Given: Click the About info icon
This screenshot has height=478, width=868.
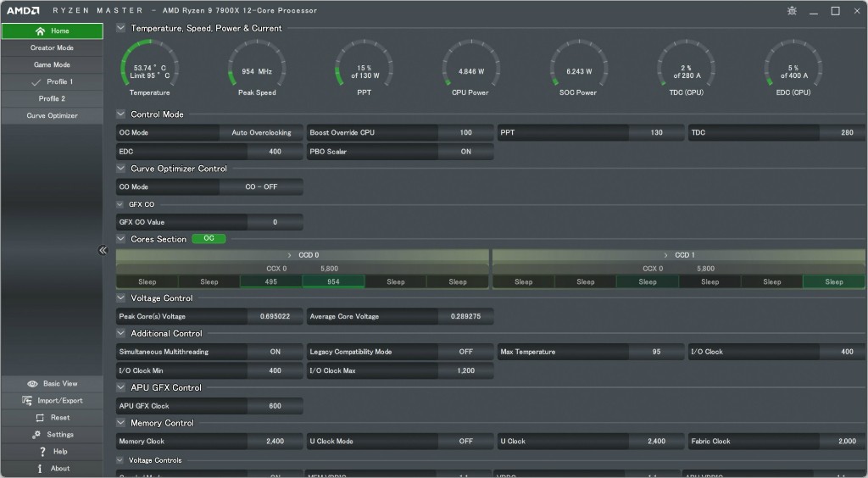Looking at the screenshot, I should [x=40, y=469].
